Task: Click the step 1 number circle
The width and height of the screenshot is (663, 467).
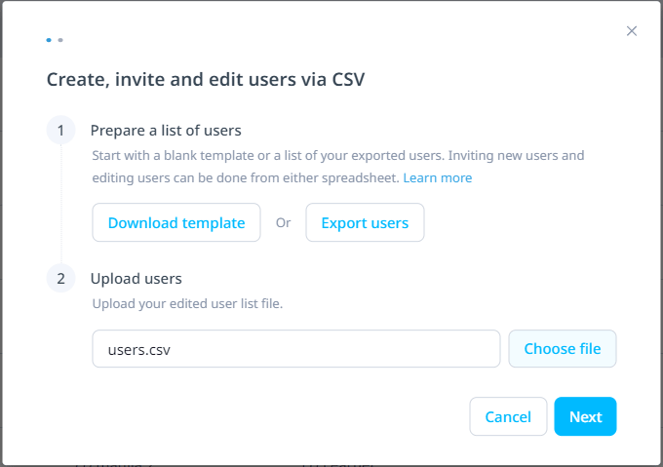Action: tap(61, 130)
